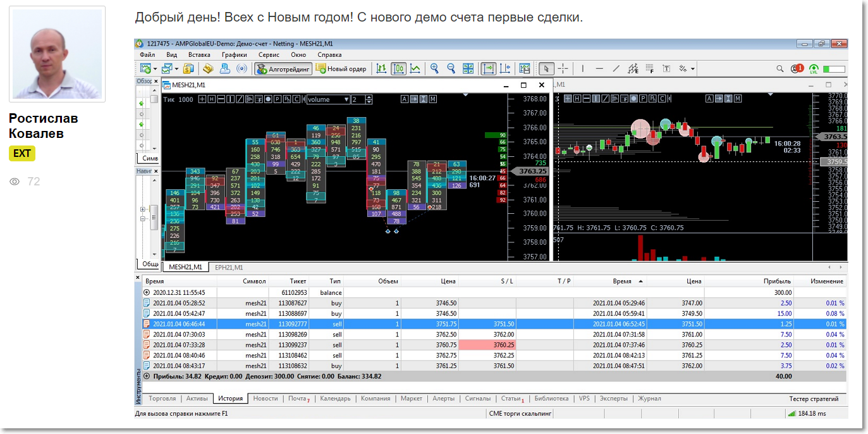This screenshot has width=868, height=434.
Task: Click the Navigator person icon in toolbar
Action: pyautogui.click(x=225, y=68)
